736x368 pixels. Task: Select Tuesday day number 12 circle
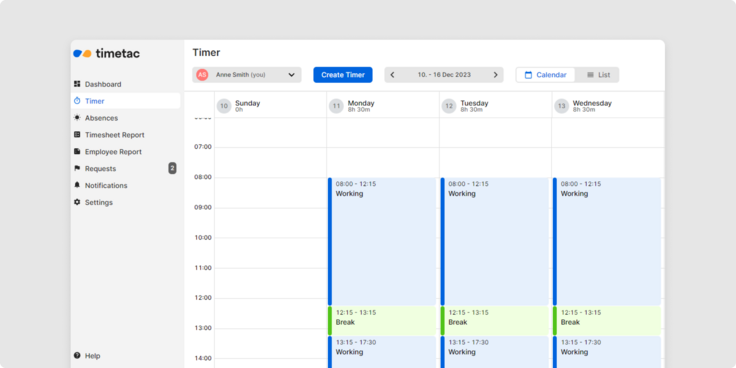(449, 106)
